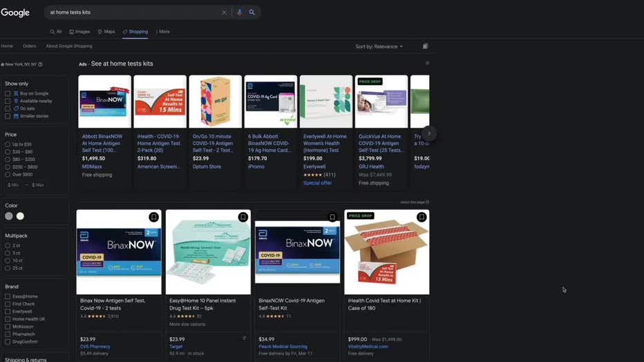The image size is (644, 362).
Task: Check the On sale filter
Action: coord(8,108)
